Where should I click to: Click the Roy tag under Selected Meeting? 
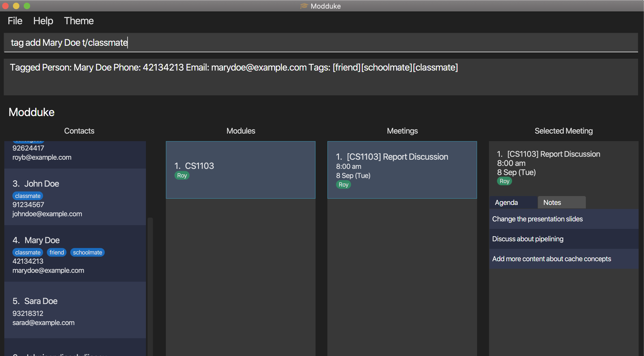click(504, 181)
